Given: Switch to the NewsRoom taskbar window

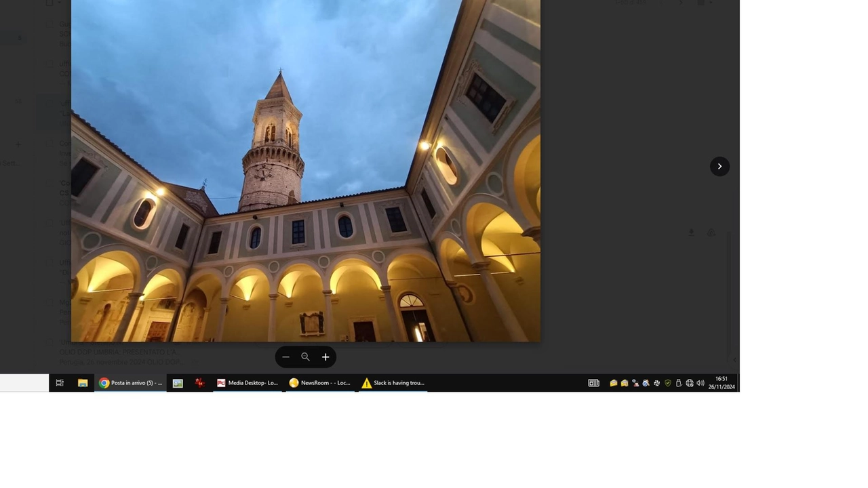Looking at the screenshot, I should tap(320, 383).
